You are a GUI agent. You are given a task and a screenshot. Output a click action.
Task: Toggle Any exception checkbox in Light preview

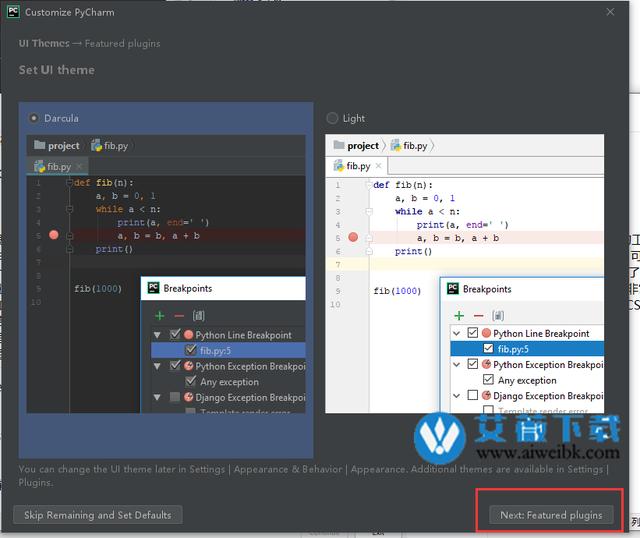click(x=488, y=380)
